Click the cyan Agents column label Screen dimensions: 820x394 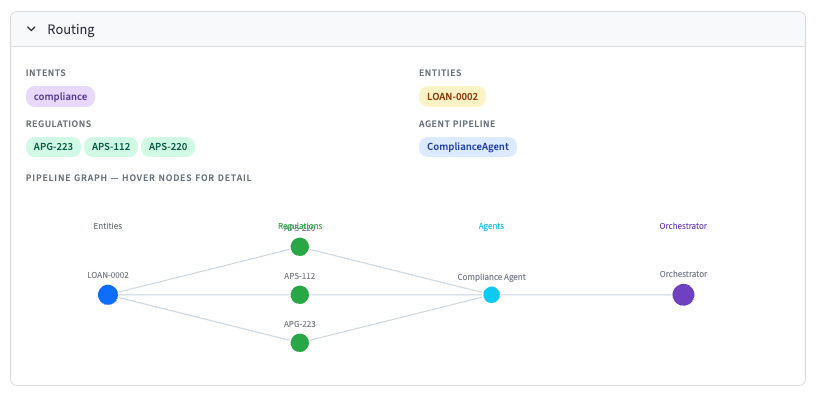(x=492, y=226)
